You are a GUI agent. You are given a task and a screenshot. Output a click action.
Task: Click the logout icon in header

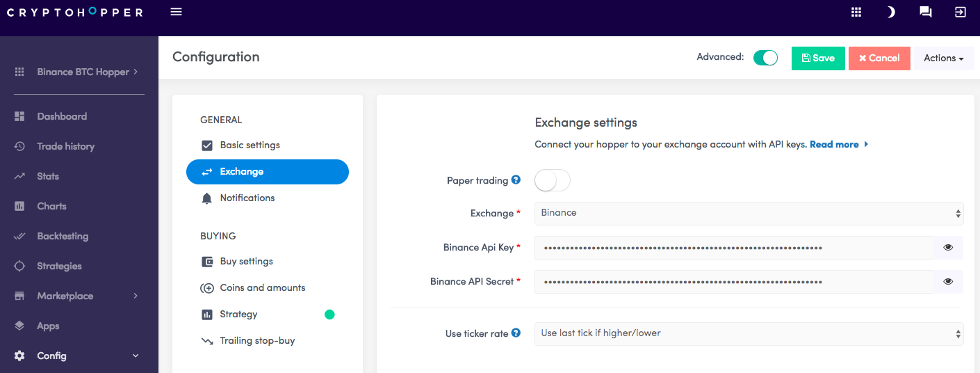(x=961, y=12)
